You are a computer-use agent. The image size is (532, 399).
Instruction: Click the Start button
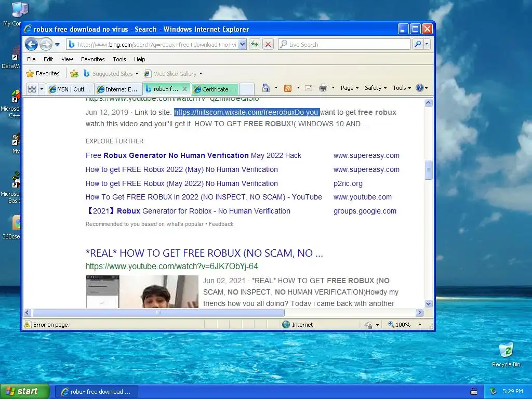click(x=25, y=391)
